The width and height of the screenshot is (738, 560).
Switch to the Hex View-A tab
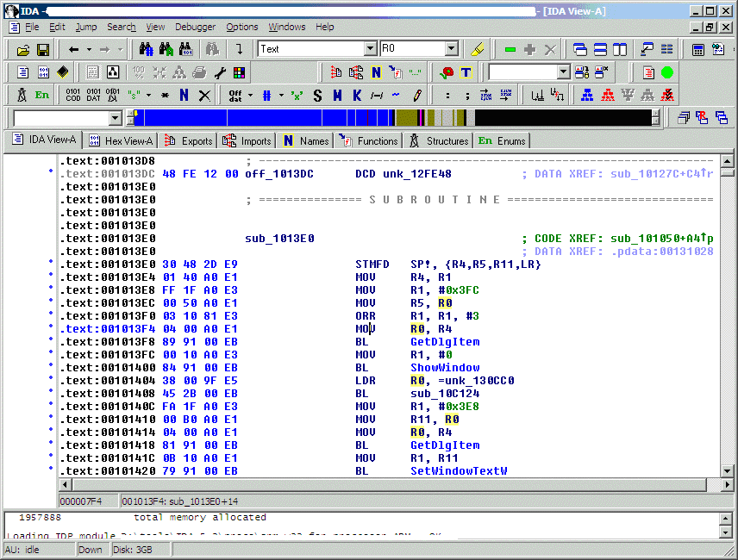point(120,140)
